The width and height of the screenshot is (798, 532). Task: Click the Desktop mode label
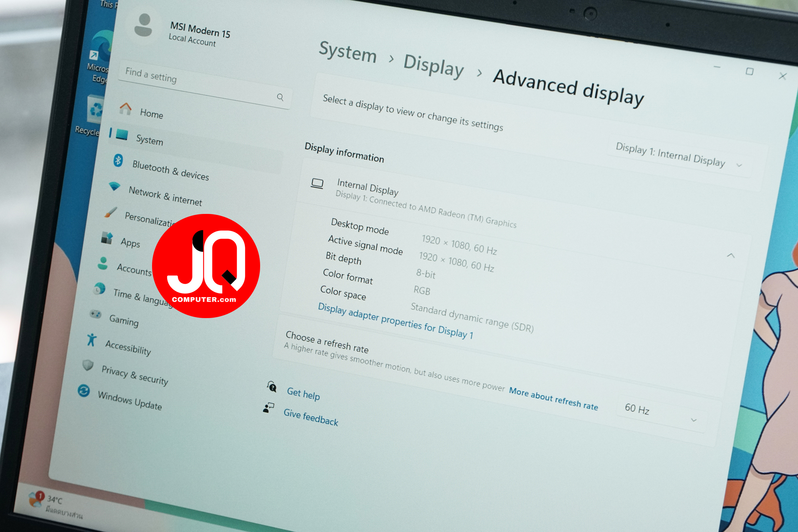tap(359, 226)
